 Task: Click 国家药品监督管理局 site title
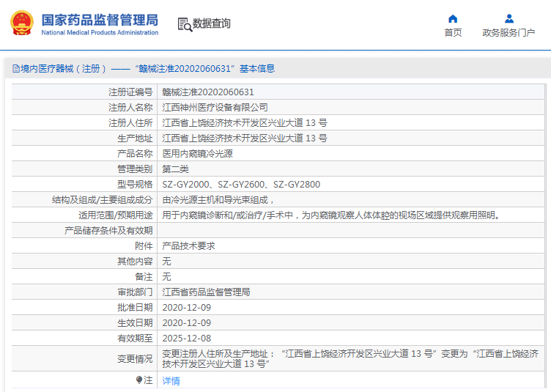coord(100,20)
